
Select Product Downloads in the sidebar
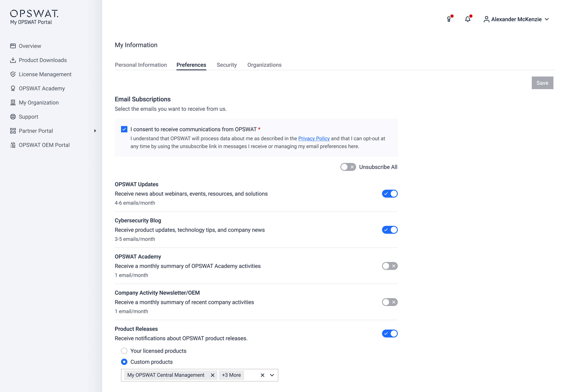click(x=43, y=60)
